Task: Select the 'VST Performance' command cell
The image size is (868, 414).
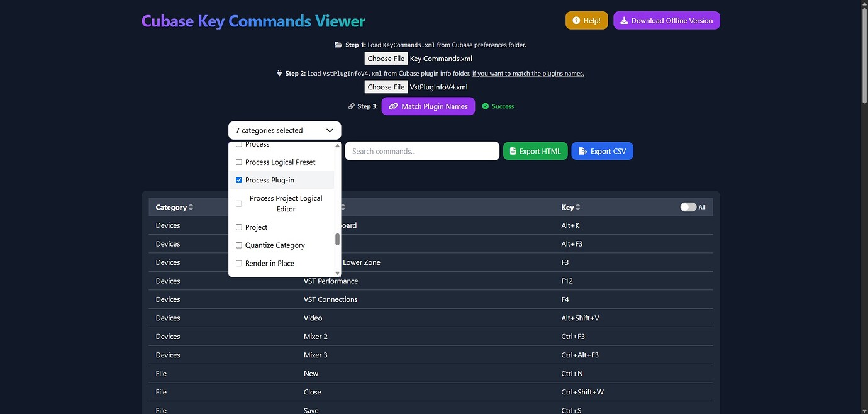Action: tap(331, 281)
